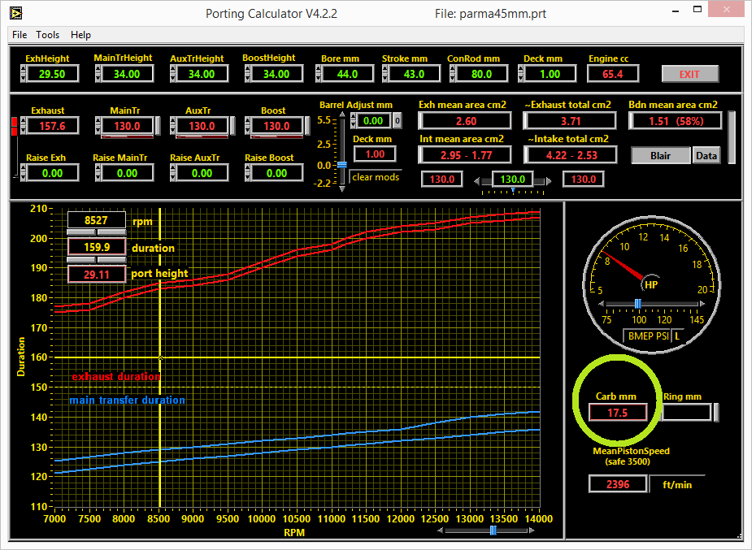Image resolution: width=756 pixels, height=550 pixels.
Task: Click the yellow cursor marker on the graph
Action: click(x=161, y=357)
